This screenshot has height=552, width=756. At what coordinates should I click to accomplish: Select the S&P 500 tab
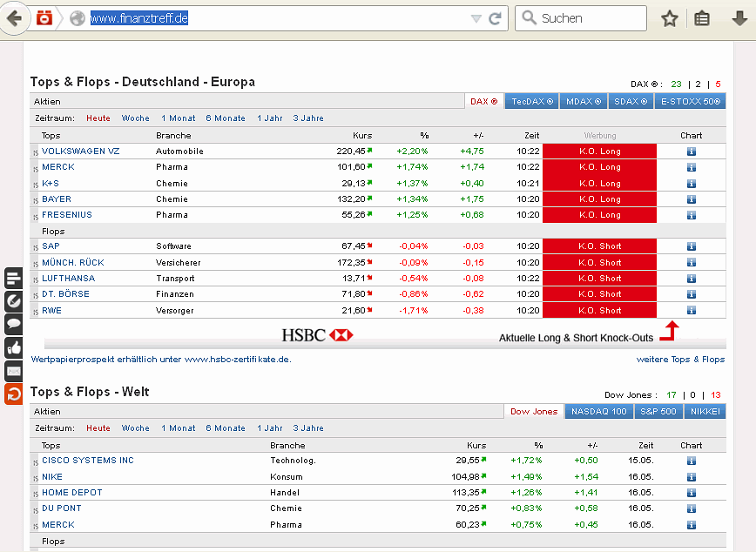[658, 411]
